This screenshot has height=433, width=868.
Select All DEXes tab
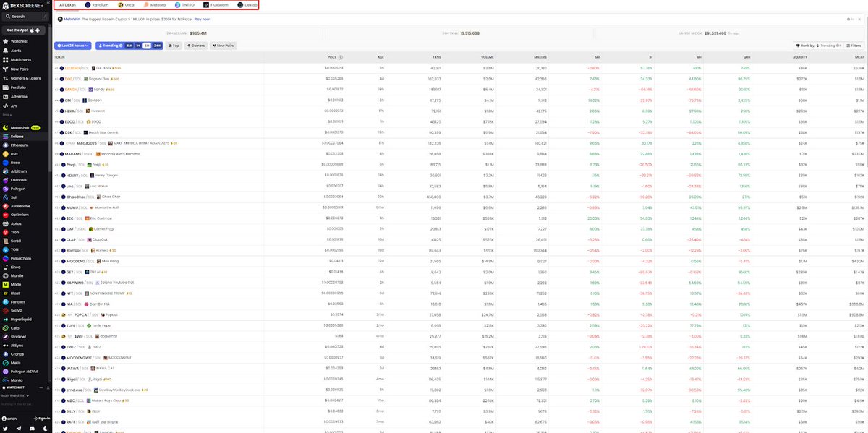tap(69, 5)
